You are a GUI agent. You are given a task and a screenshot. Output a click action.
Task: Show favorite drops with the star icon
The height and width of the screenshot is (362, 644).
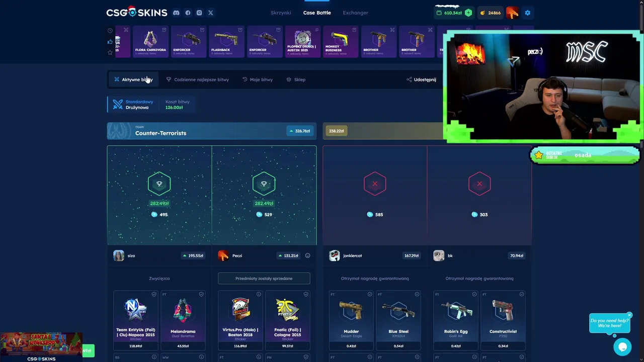(x=110, y=52)
